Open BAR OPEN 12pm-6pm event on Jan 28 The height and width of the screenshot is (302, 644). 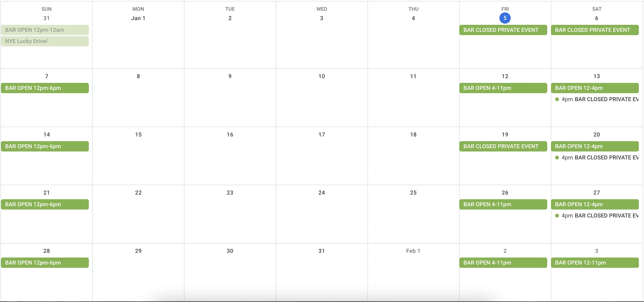[45, 262]
